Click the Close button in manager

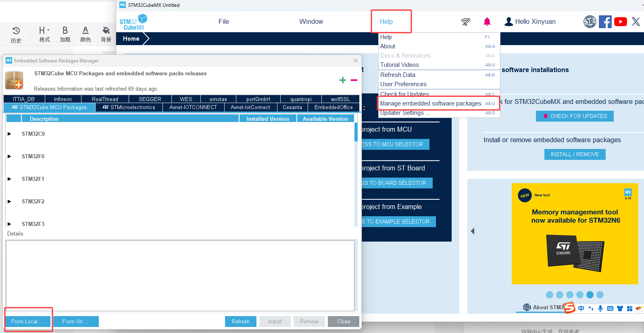click(x=344, y=321)
